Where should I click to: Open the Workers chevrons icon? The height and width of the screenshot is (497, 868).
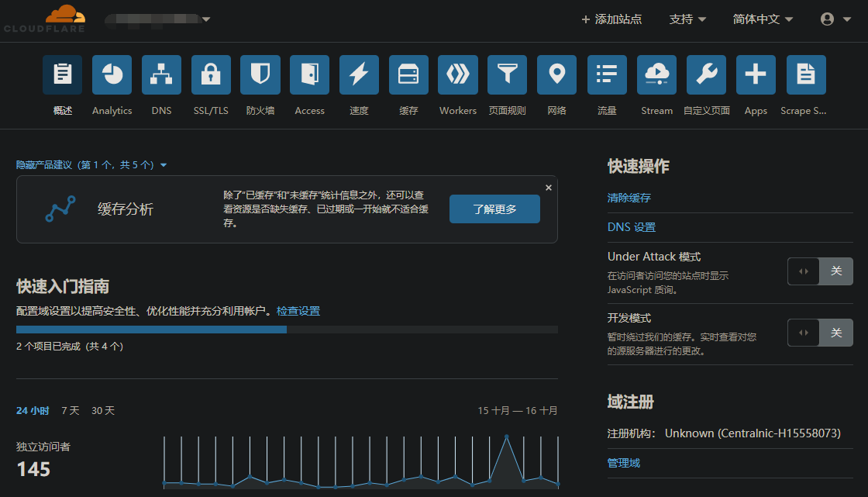(x=457, y=74)
